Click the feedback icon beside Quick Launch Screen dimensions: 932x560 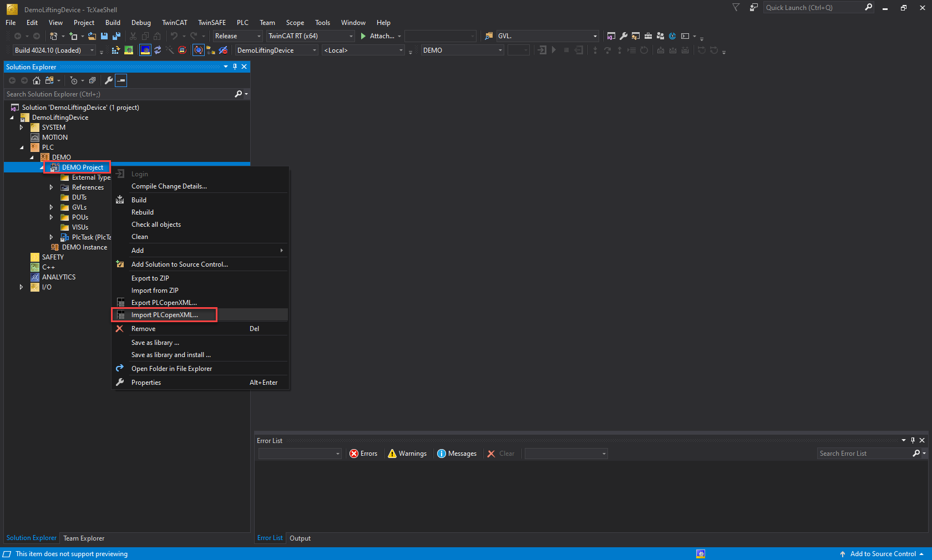(x=753, y=8)
